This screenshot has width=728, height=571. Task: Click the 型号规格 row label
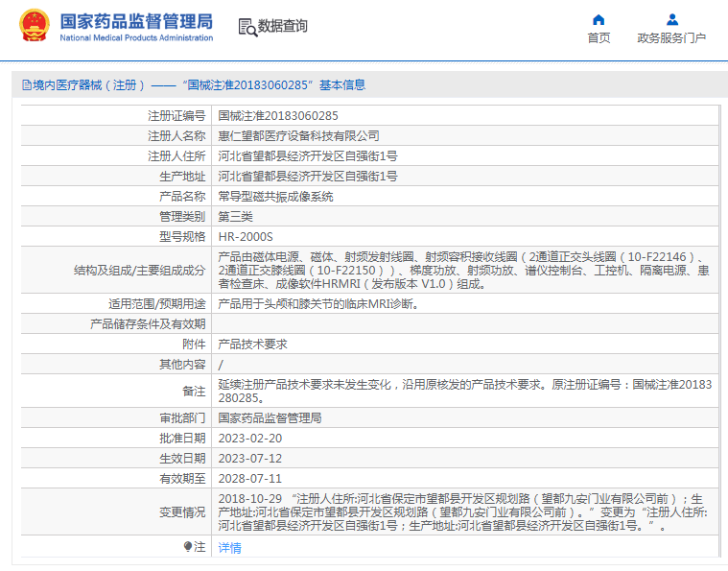pos(182,237)
